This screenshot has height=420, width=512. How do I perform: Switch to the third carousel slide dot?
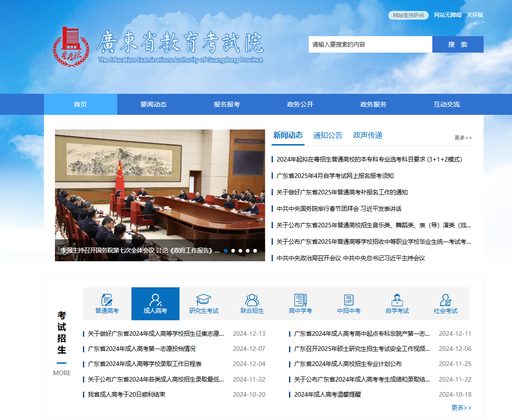(x=240, y=251)
